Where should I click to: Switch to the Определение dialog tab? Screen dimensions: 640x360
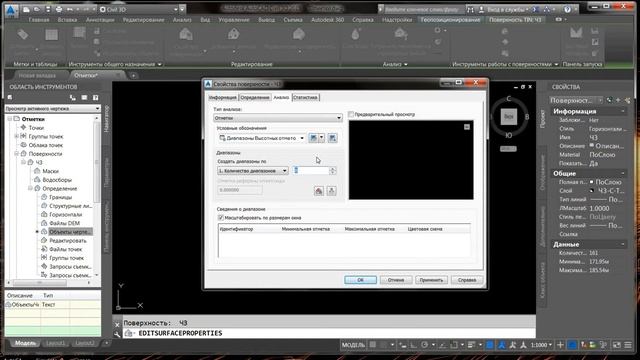pos(255,98)
